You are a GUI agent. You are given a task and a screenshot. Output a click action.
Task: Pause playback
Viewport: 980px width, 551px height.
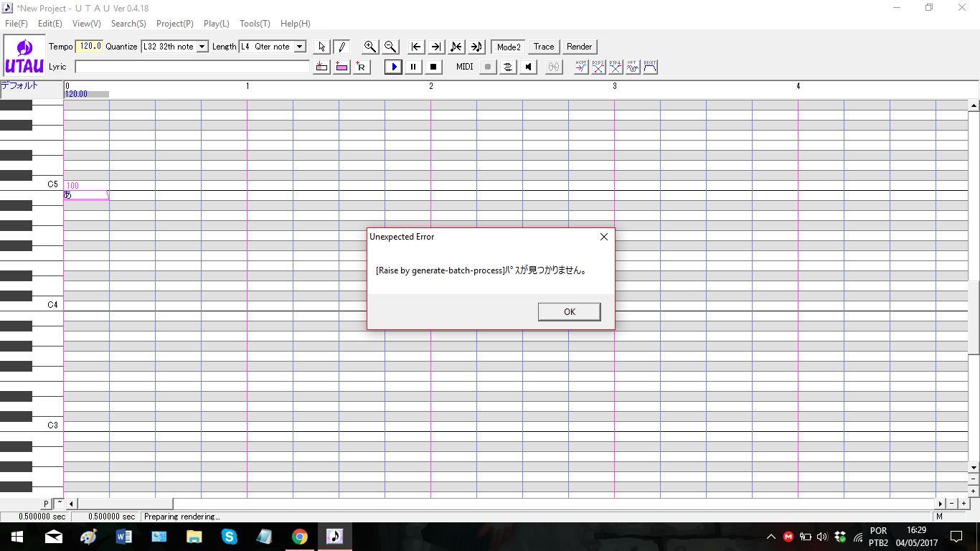point(413,67)
